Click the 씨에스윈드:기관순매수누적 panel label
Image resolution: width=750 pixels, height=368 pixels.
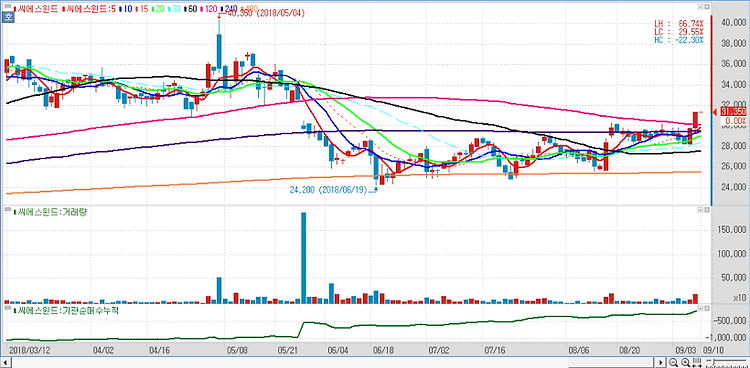[x=66, y=310]
